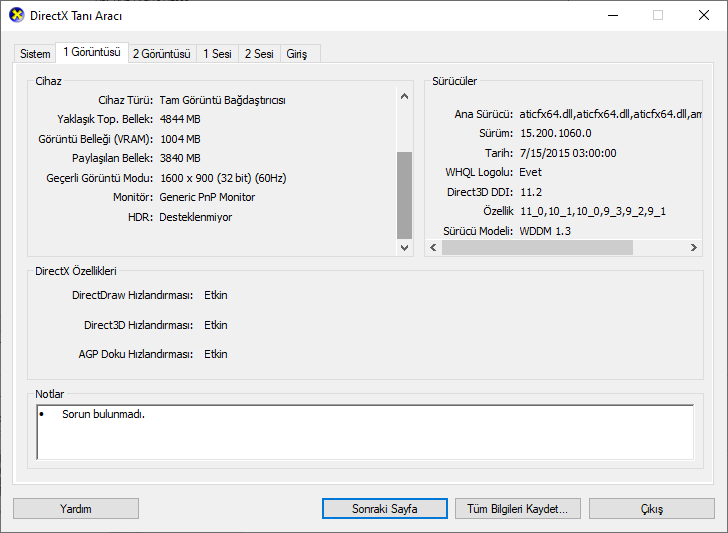Select the 1 Görüntüsü tab

click(92, 52)
